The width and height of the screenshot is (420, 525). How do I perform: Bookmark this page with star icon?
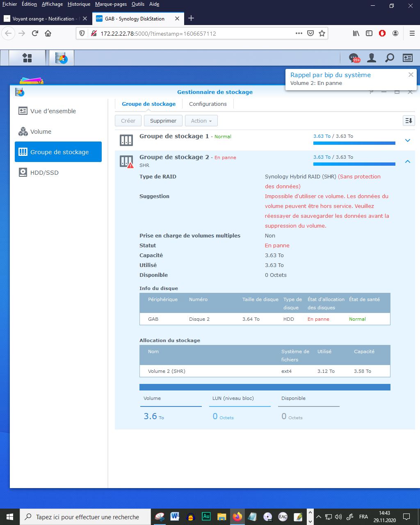pos(322,33)
